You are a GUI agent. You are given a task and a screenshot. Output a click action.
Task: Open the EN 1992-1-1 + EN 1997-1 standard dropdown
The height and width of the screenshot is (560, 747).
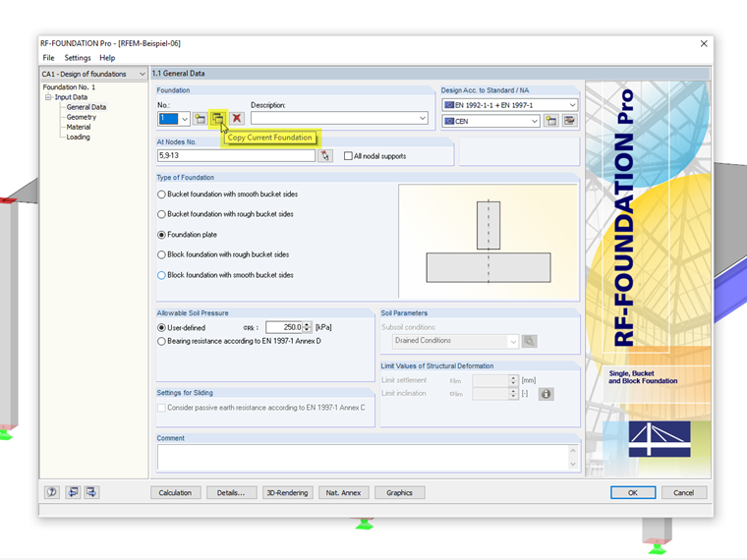(x=572, y=105)
